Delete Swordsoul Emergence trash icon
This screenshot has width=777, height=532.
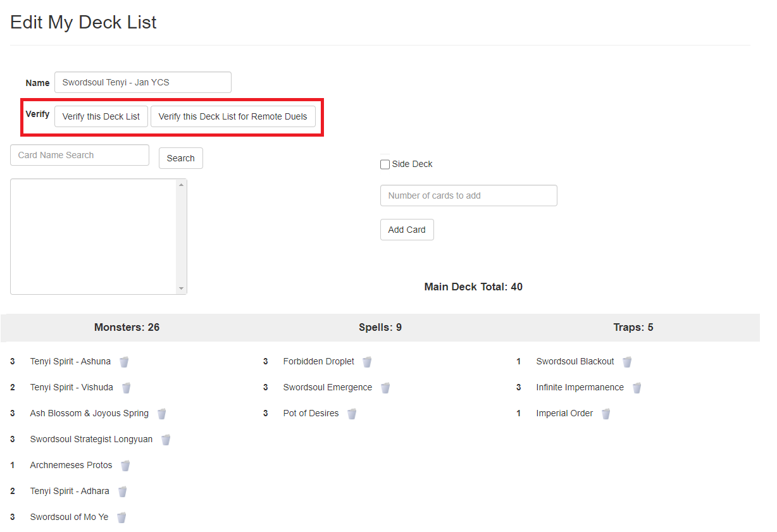point(385,388)
